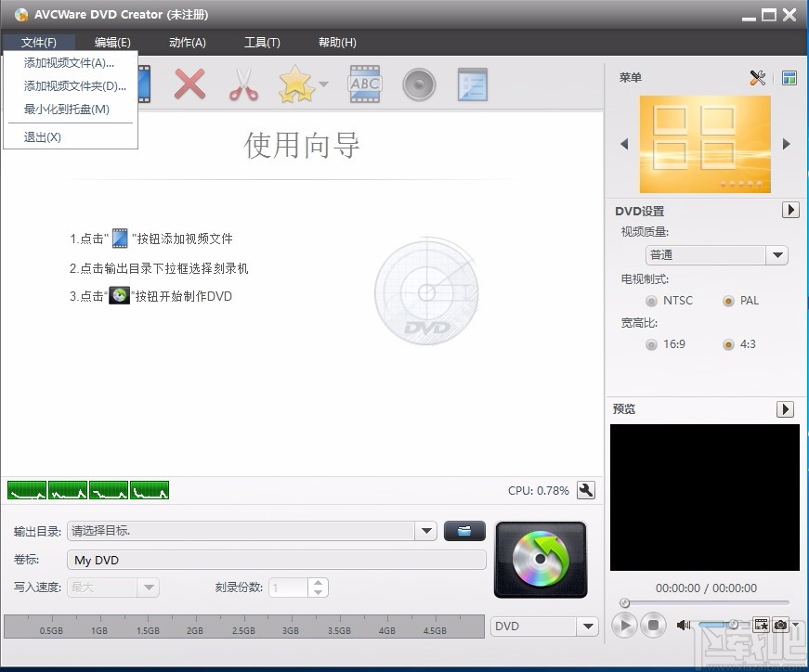
Task: Click the scissors clip editing icon
Action: click(242, 84)
